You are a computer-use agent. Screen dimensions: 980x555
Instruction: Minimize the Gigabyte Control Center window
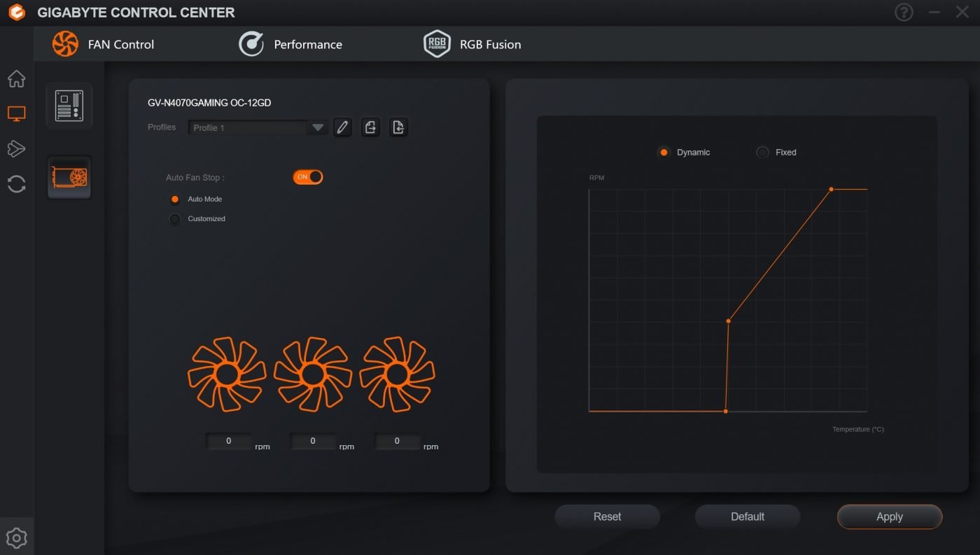[934, 13]
